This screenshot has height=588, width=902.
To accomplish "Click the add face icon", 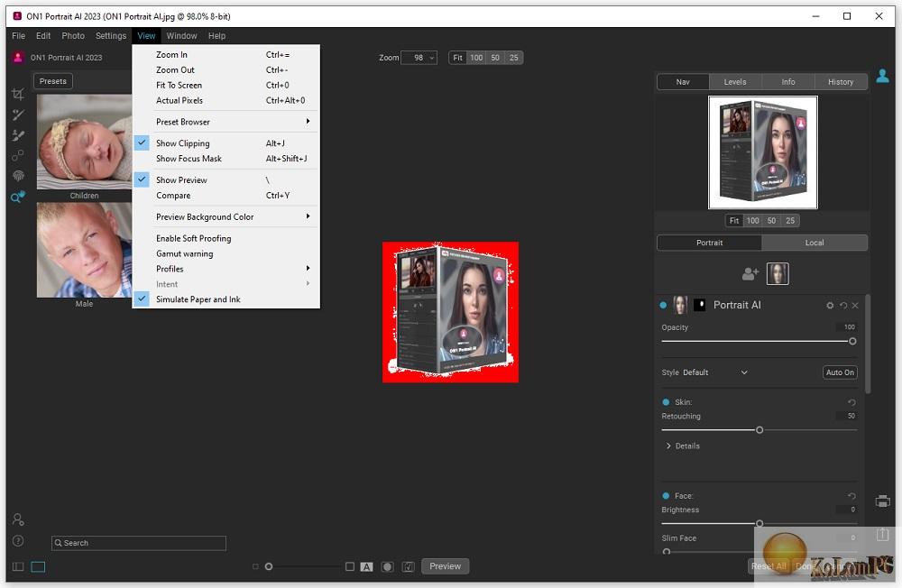I will click(750, 274).
